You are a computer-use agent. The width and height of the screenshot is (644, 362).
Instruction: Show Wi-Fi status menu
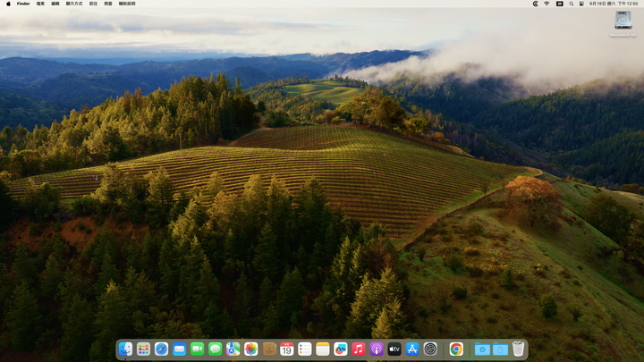point(547,4)
